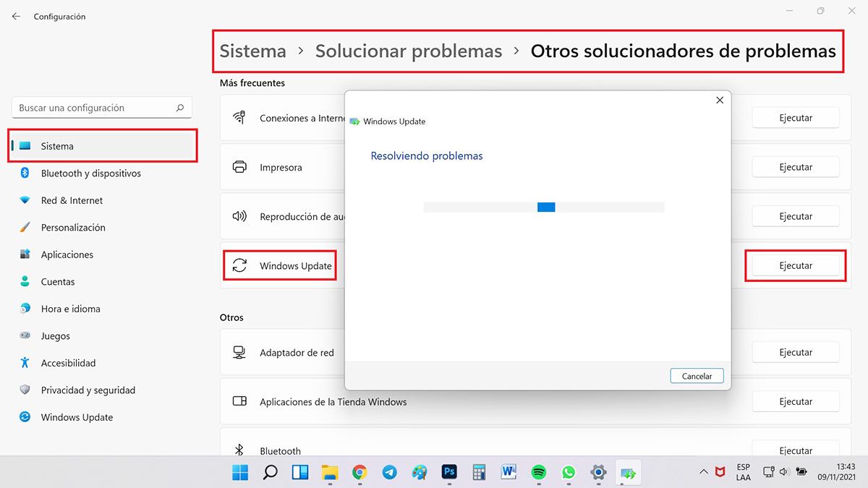The height and width of the screenshot is (488, 868).
Task: Click the Hora e idioma globe icon
Action: 25,309
